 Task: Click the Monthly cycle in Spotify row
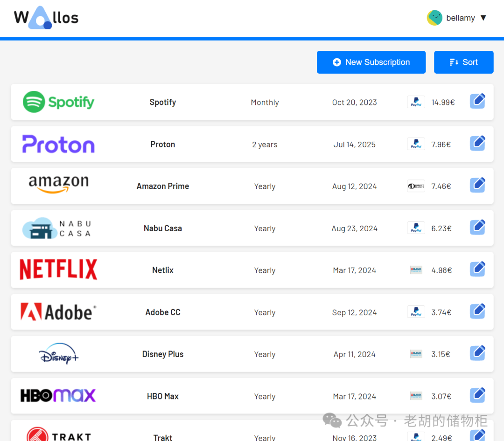tap(265, 103)
